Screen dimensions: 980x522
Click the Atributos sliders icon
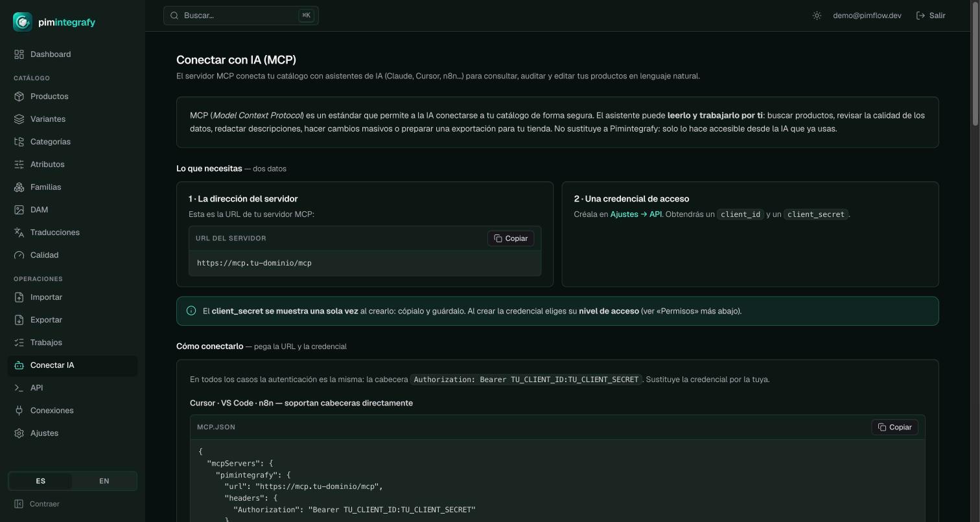click(19, 165)
